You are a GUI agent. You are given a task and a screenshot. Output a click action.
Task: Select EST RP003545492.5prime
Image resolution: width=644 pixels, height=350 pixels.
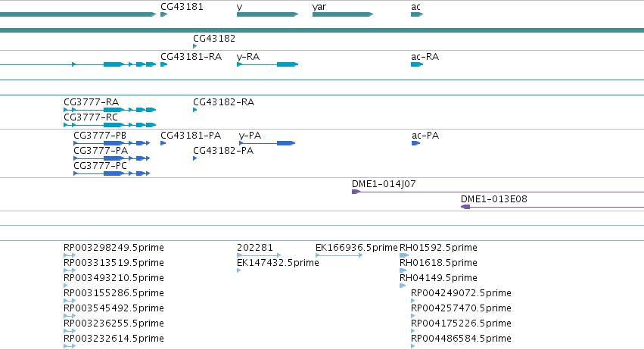tap(114, 308)
